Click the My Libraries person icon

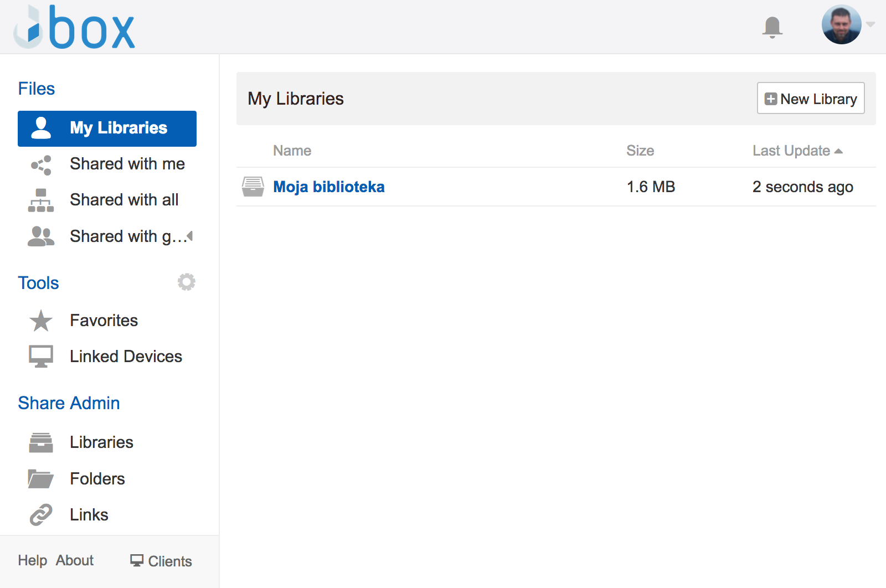point(41,128)
